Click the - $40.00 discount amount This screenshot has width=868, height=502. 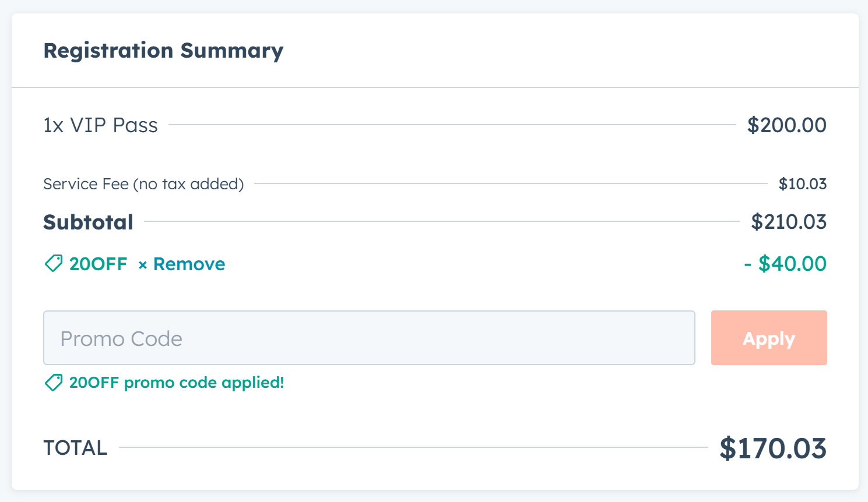tap(785, 264)
